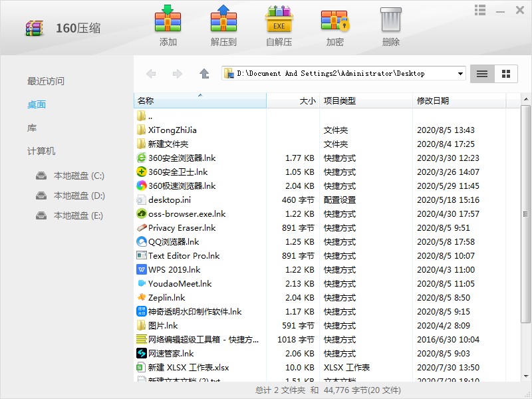Toggle sort order by clicking 名称 column header
532x399 pixels.
[146, 100]
